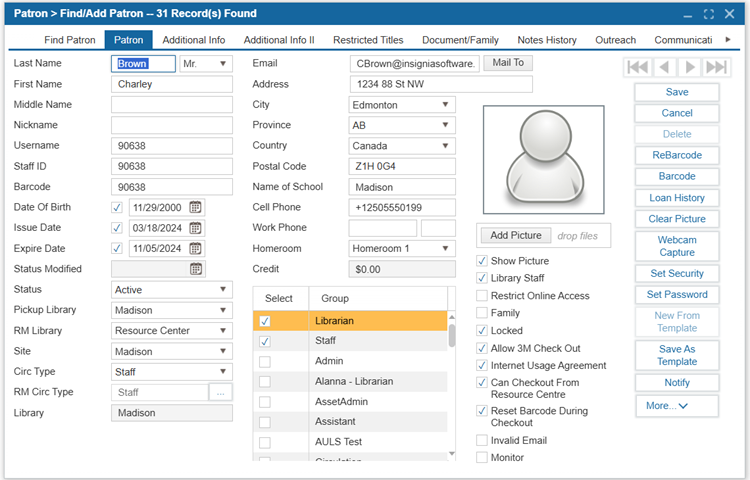
Task: Open the Province dropdown showing AB
Action: click(402, 125)
